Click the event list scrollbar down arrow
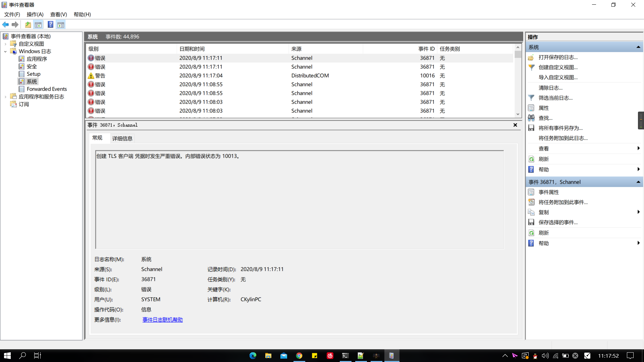 (518, 114)
